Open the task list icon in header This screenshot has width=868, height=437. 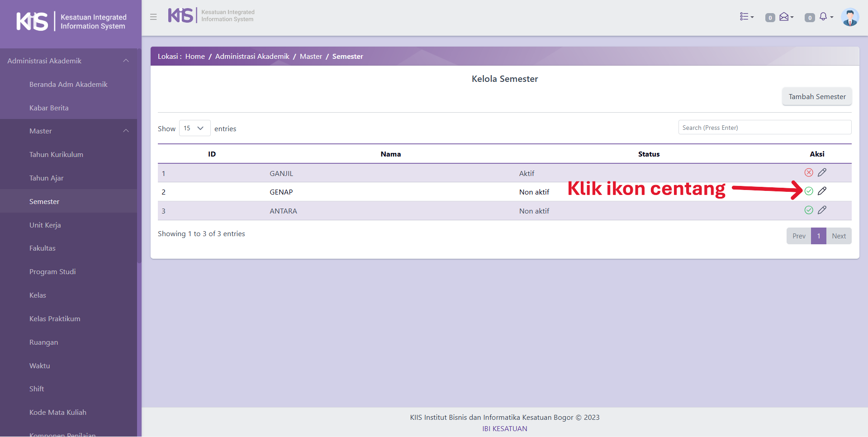(746, 17)
